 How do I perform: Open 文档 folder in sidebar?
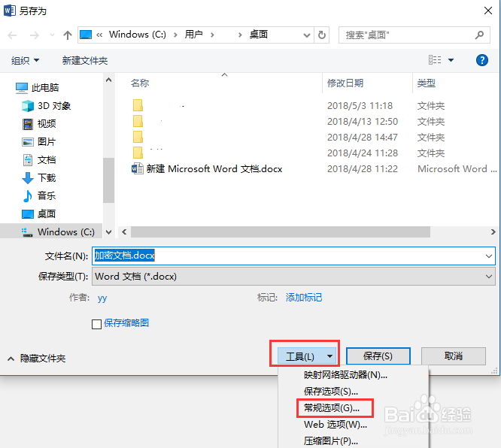click(39, 159)
